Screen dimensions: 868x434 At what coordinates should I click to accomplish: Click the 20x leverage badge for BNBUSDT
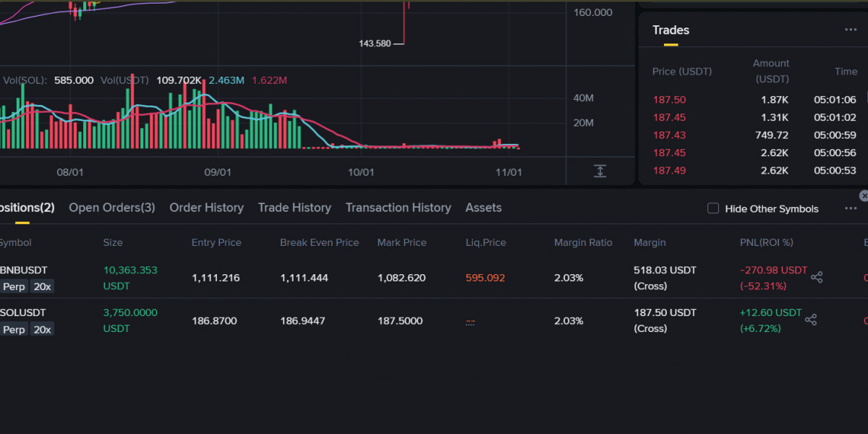click(x=43, y=286)
